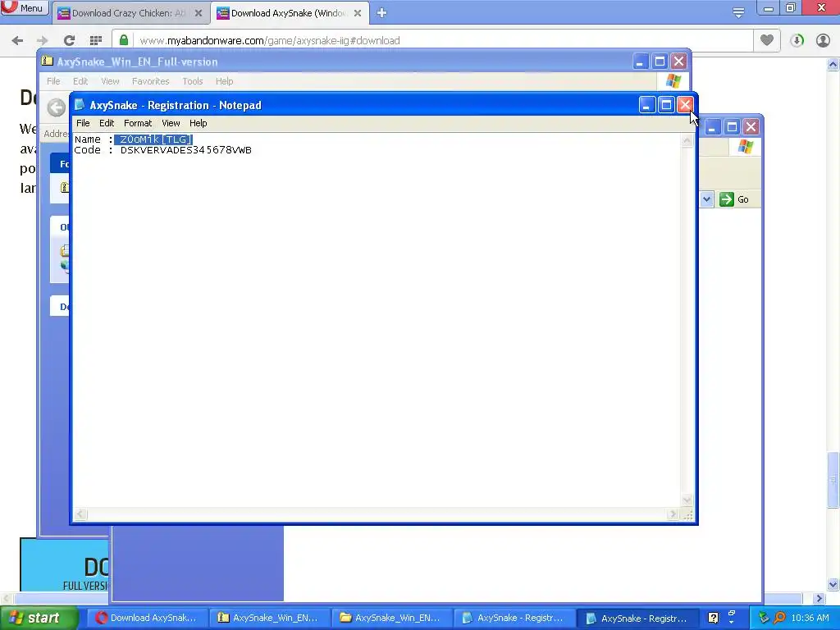Click the Start button
Image resolution: width=840 pixels, height=630 pixels.
39,619
